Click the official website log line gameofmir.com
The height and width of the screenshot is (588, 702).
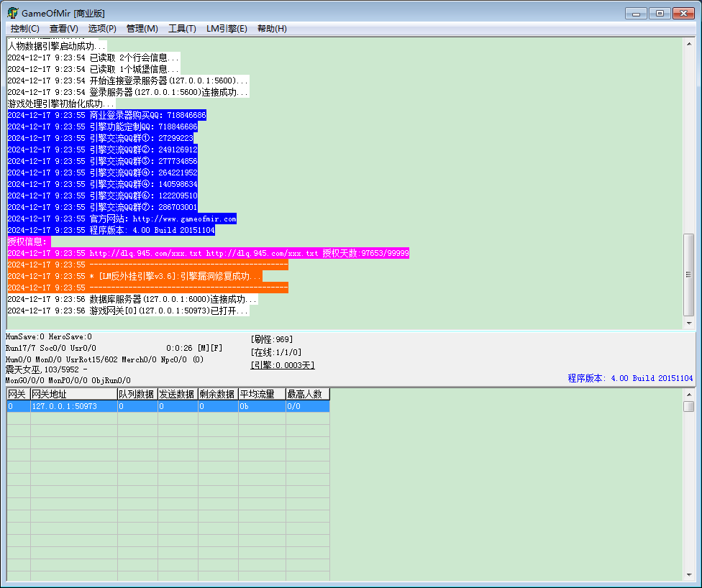pos(122,219)
